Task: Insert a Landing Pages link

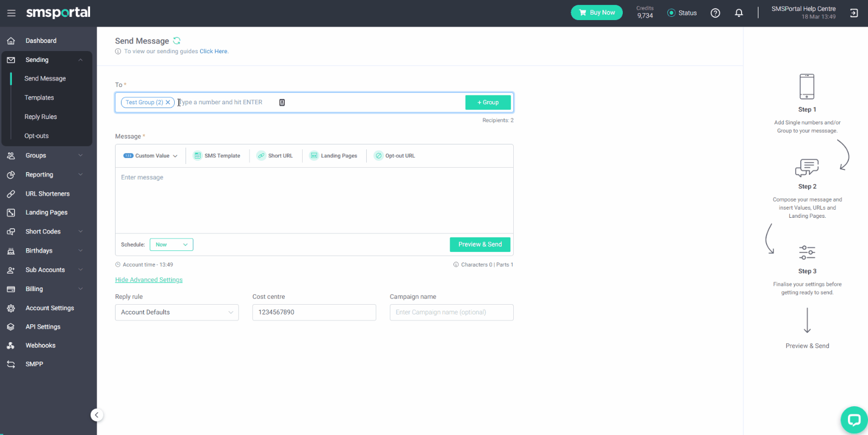Action: 334,156
